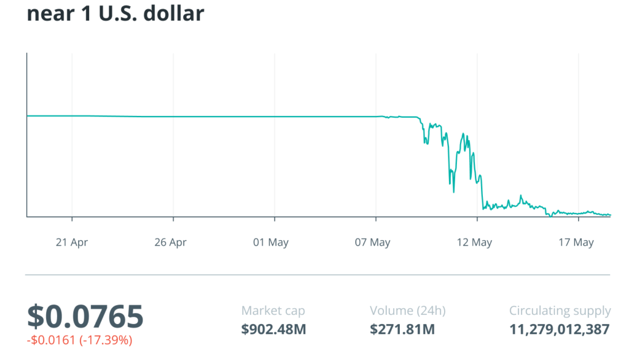Select the 12 May date label
The width and height of the screenshot is (637, 364).
[x=474, y=243]
